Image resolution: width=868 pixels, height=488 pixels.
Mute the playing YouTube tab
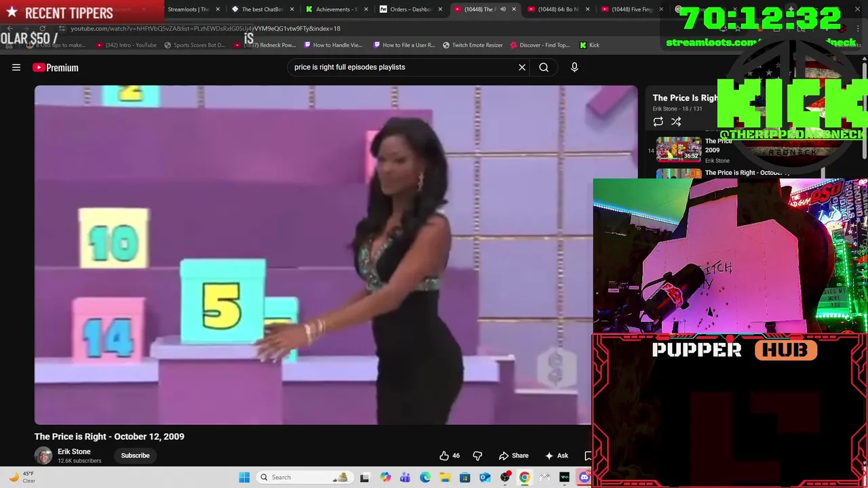[503, 9]
